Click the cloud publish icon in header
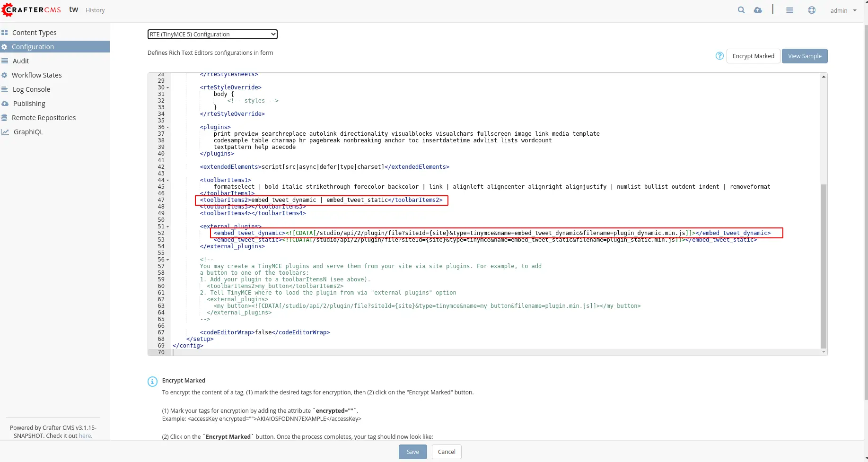This screenshot has height=462, width=868. point(758,10)
